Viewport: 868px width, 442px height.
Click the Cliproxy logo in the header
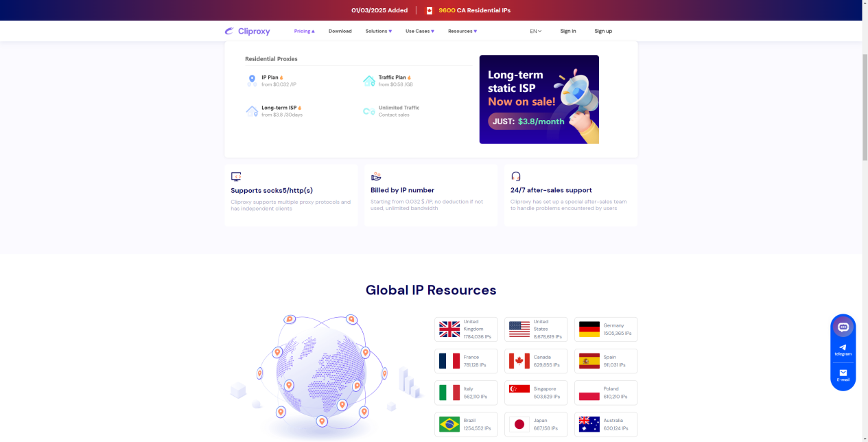click(247, 31)
